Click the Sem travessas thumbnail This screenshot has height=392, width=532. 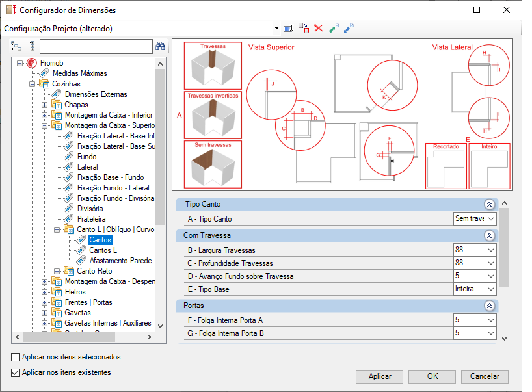pos(213,164)
